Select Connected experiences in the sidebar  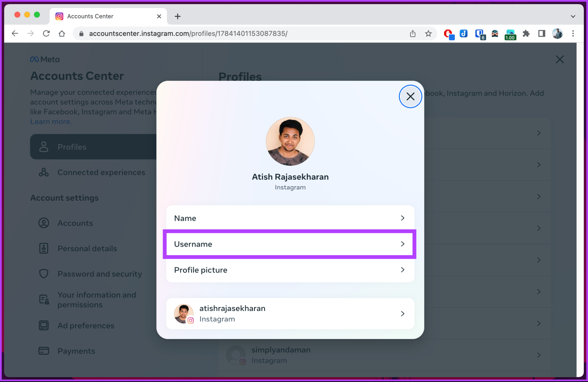[x=101, y=172]
